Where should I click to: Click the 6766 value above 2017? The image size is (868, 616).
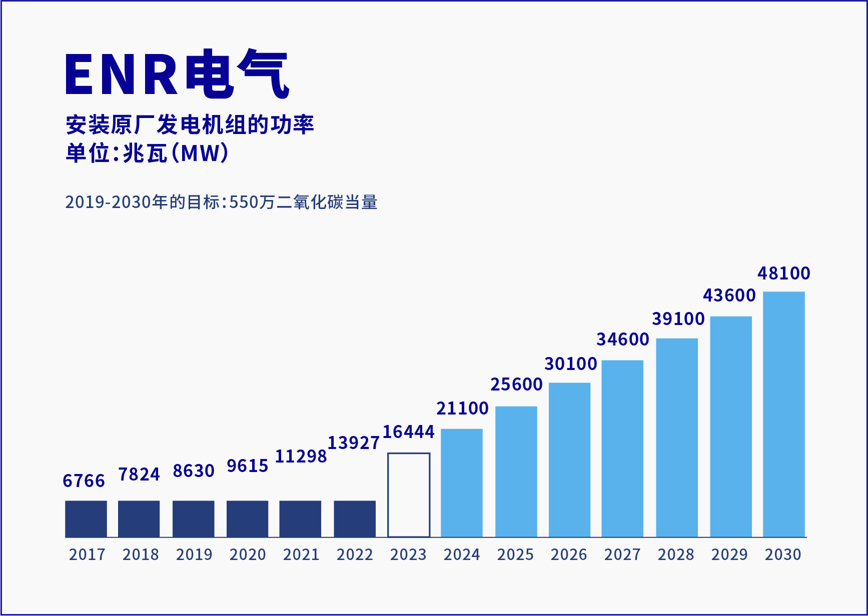click(84, 481)
